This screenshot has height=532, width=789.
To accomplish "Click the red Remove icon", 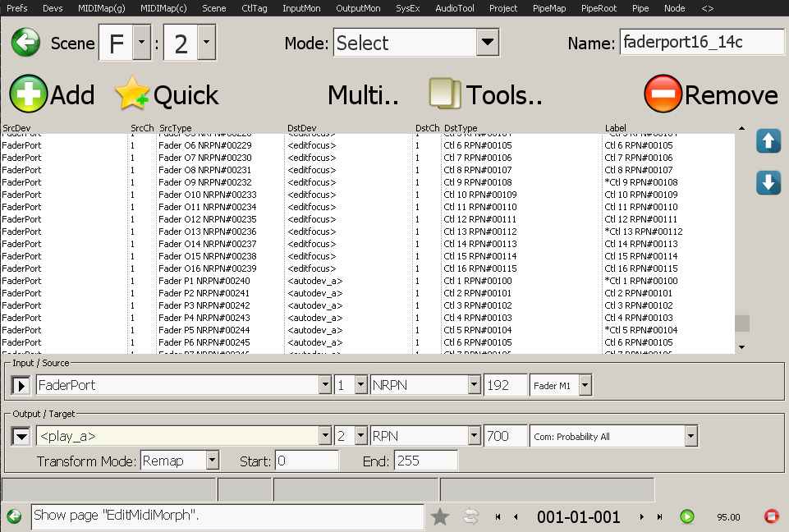I will 663,94.
